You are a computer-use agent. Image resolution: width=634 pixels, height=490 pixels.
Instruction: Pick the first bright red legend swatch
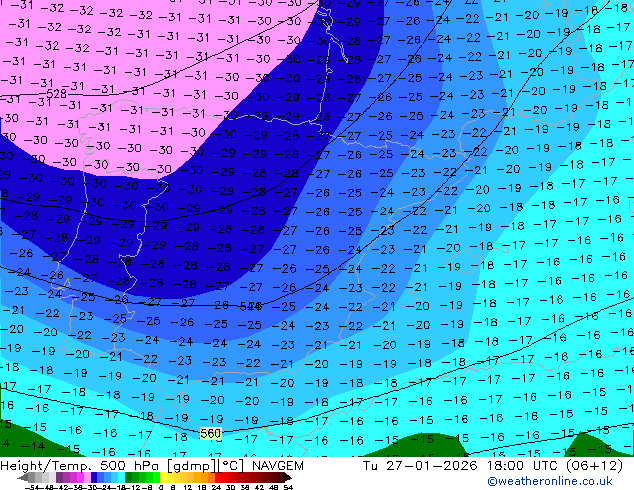pyautogui.click(x=218, y=477)
